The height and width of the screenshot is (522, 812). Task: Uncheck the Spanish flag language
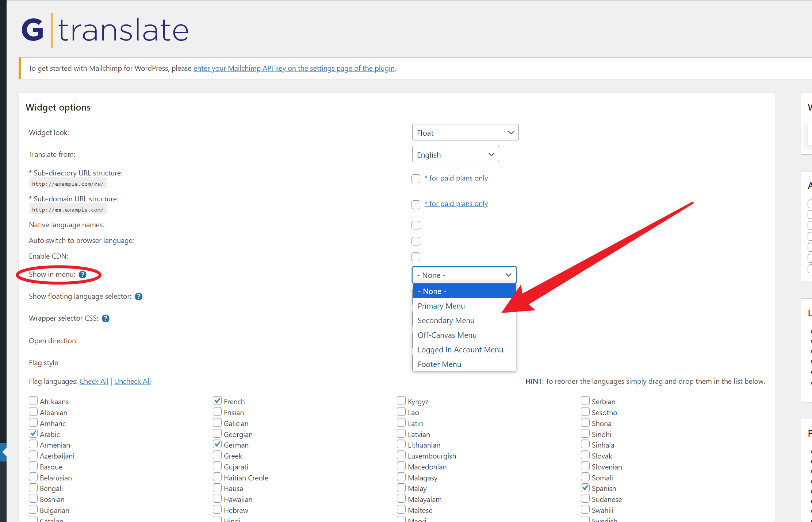(x=586, y=488)
